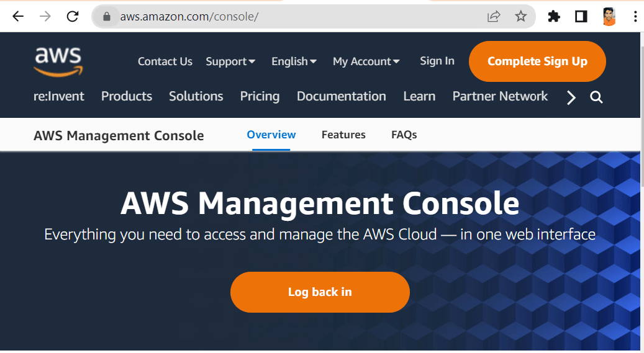Image resolution: width=644 pixels, height=353 pixels.
Task: Reload the page with the refresh icon
Action: (x=73, y=17)
